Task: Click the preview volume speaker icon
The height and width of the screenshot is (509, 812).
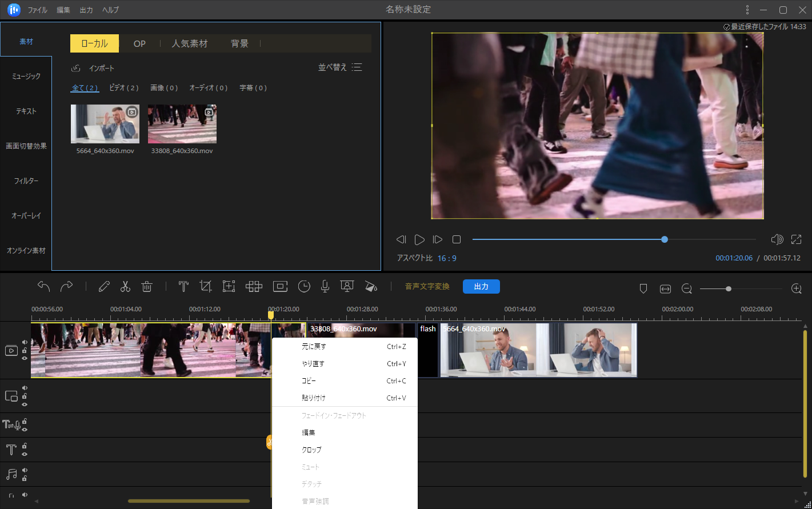Action: tap(777, 239)
